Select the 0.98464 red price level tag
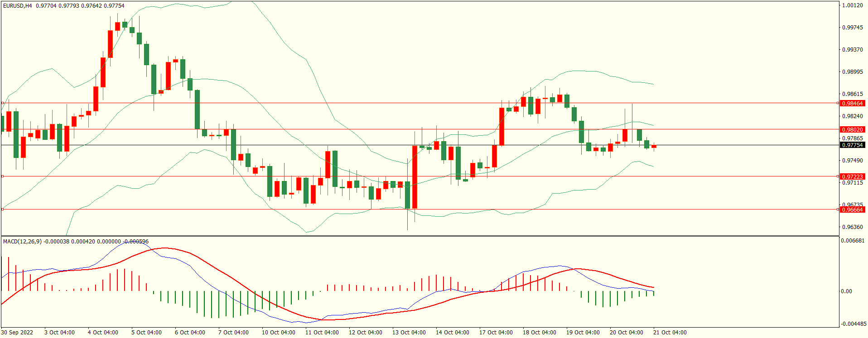 click(x=852, y=104)
